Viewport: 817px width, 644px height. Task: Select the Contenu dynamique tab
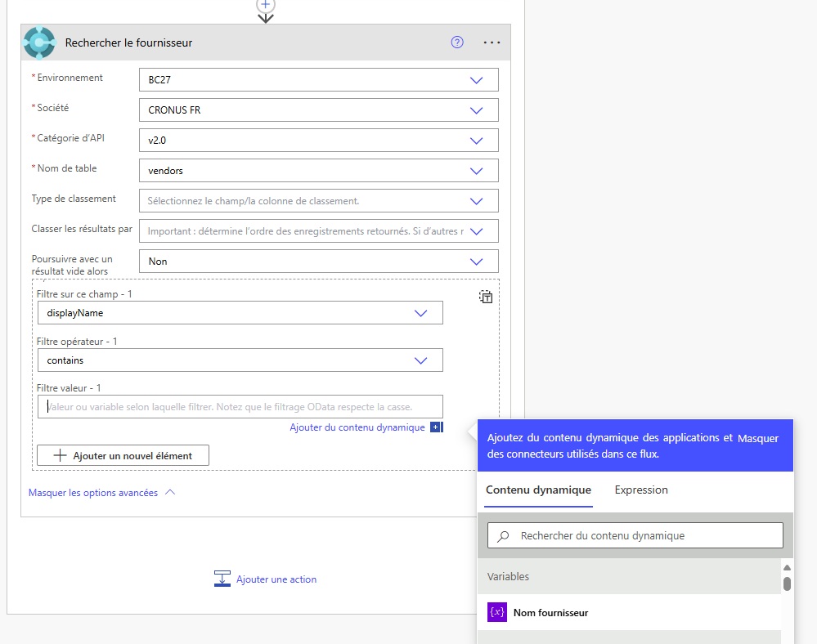[538, 490]
